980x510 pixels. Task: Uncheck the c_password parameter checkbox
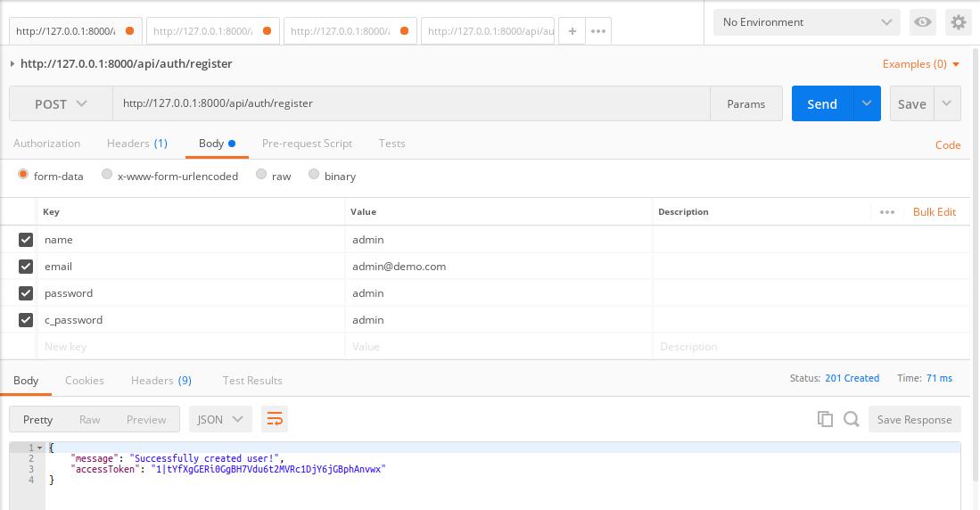tap(26, 319)
